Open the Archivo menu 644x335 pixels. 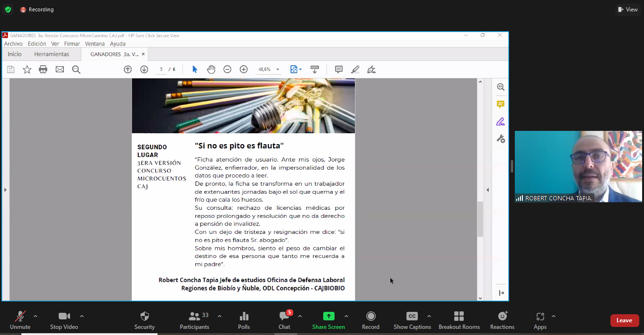click(x=13, y=44)
